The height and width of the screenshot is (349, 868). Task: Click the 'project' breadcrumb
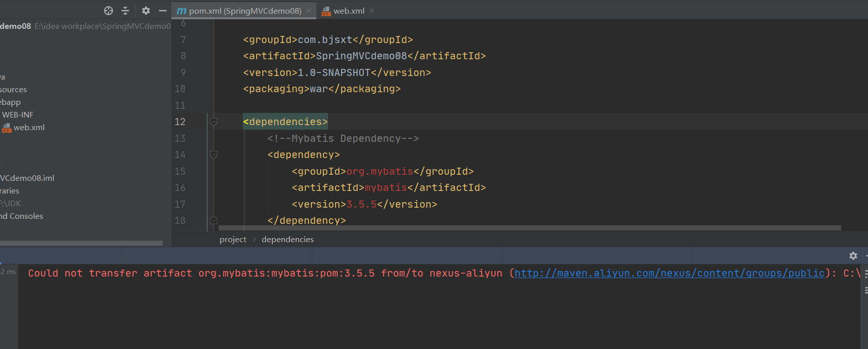click(x=233, y=240)
